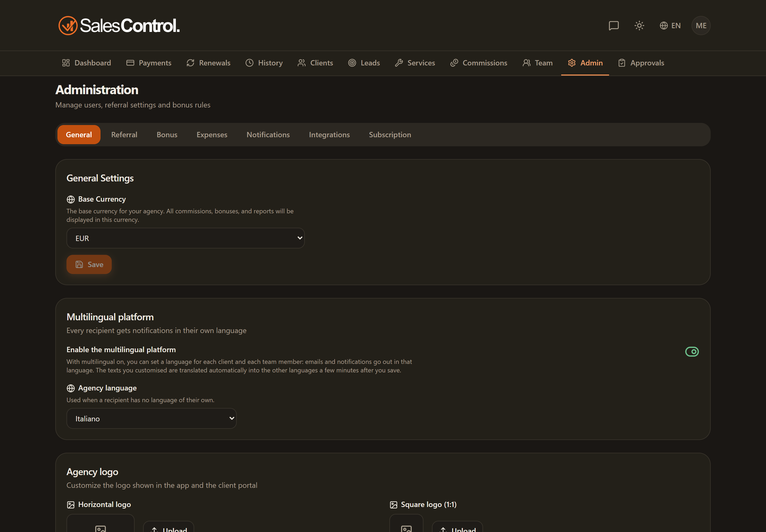Screen dimensions: 766x532
Task: Click the image icon beside Square logo
Action: coord(393,505)
